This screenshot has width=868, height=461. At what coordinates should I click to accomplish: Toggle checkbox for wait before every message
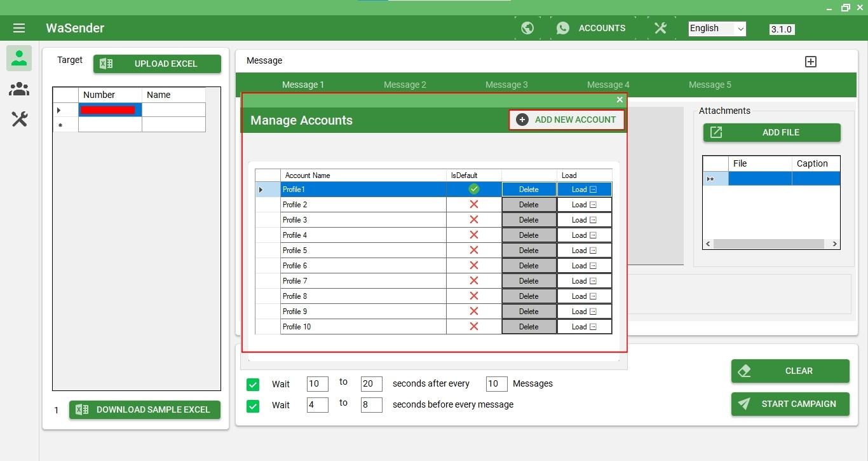coord(253,405)
